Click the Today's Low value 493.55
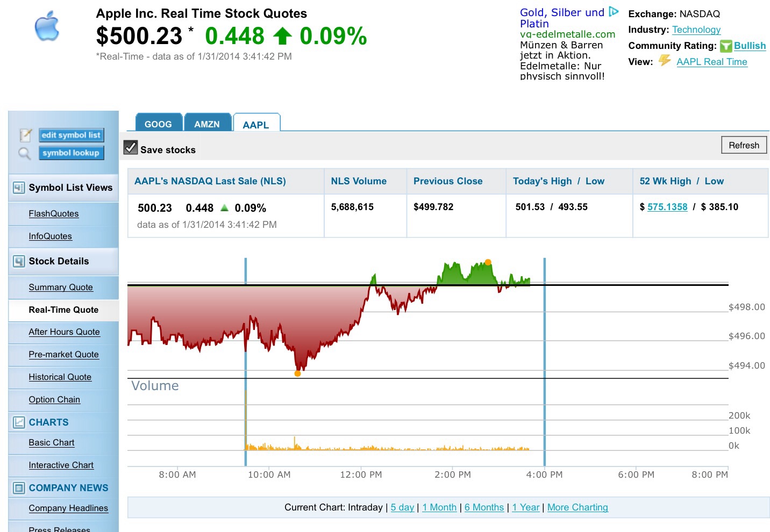This screenshot has width=770, height=532. 573,207
